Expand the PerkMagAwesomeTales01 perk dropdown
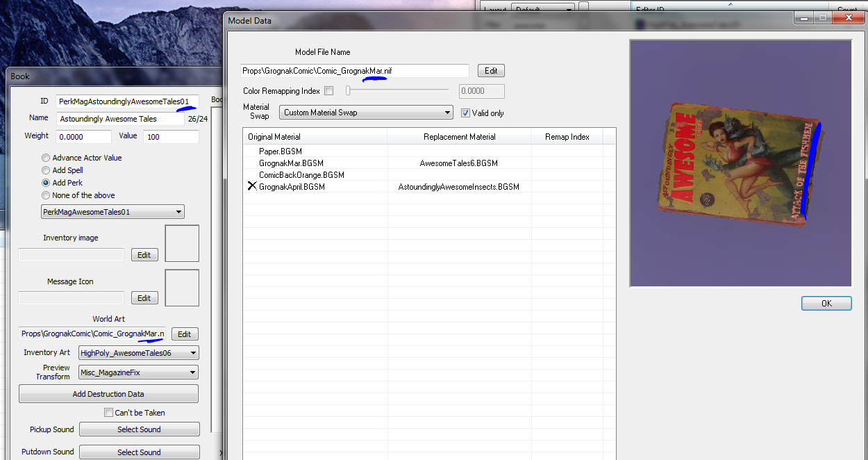868x460 pixels. pos(112,212)
